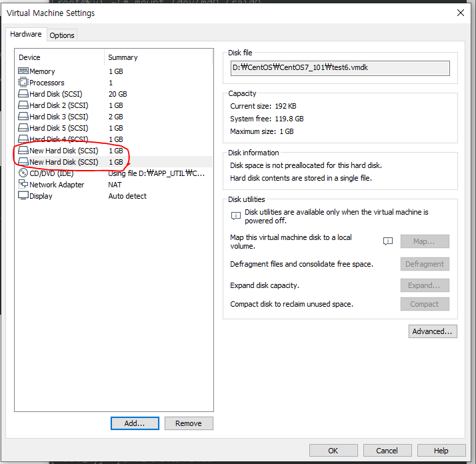Select Network Adapter device label
The width and height of the screenshot is (476, 464).
57,185
